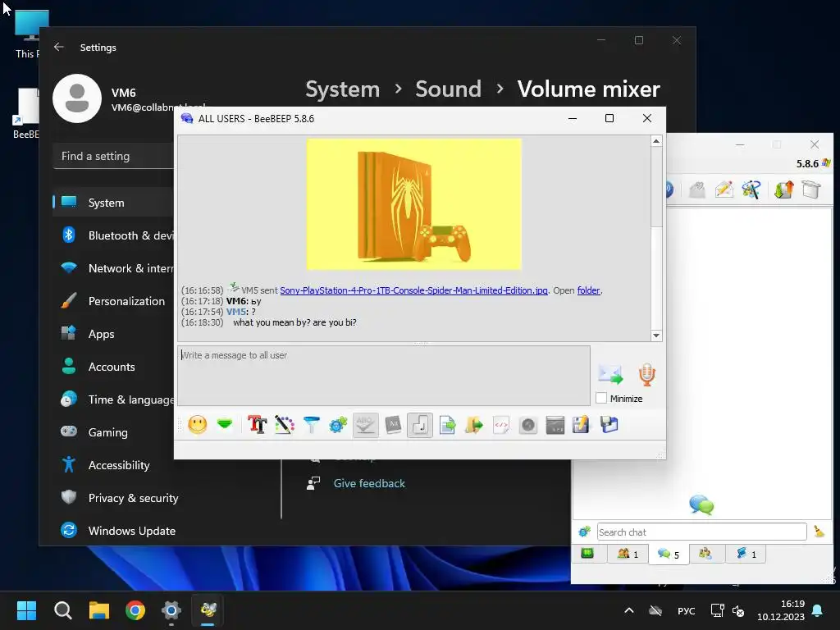
Task: Click the Settings back arrow
Action: pyautogui.click(x=59, y=47)
